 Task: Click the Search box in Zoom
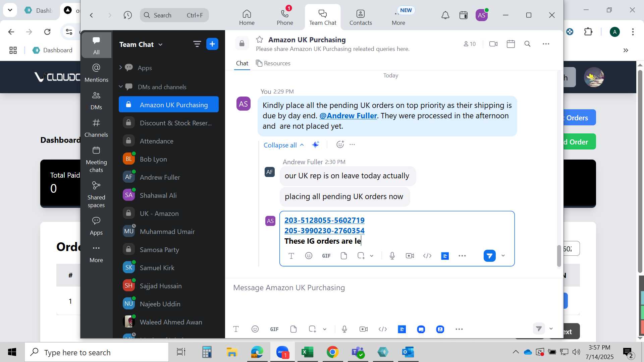tap(174, 15)
